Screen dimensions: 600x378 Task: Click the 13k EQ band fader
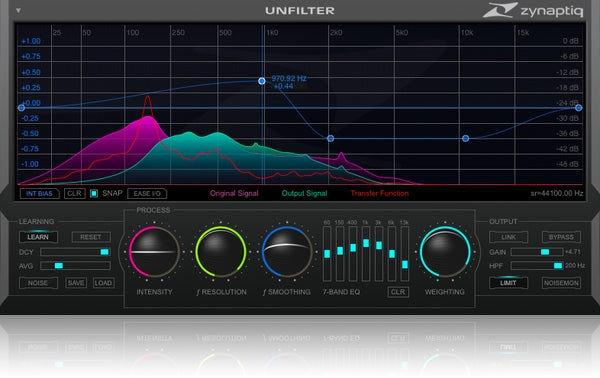405,254
